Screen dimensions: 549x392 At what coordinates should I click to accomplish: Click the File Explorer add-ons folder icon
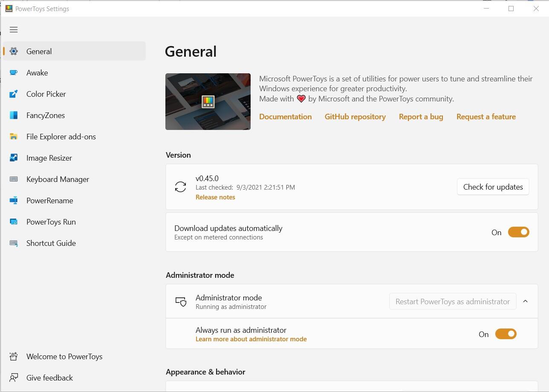click(14, 136)
